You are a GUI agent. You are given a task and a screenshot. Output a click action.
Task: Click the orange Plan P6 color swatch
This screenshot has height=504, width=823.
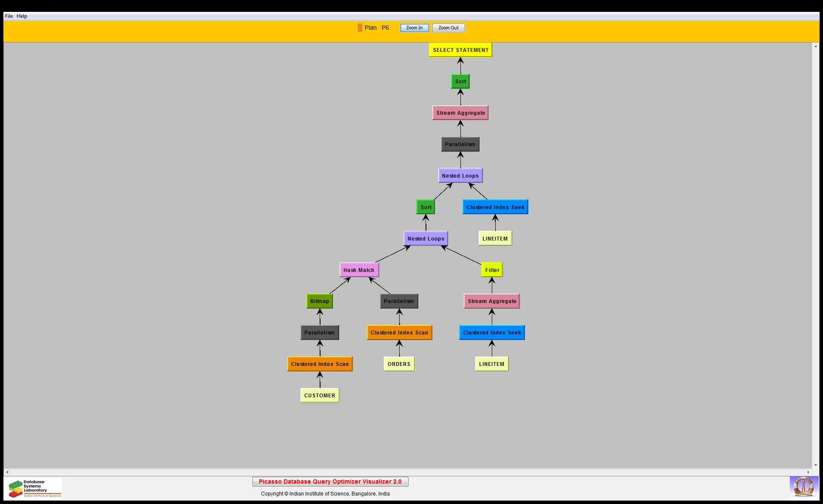(360, 28)
